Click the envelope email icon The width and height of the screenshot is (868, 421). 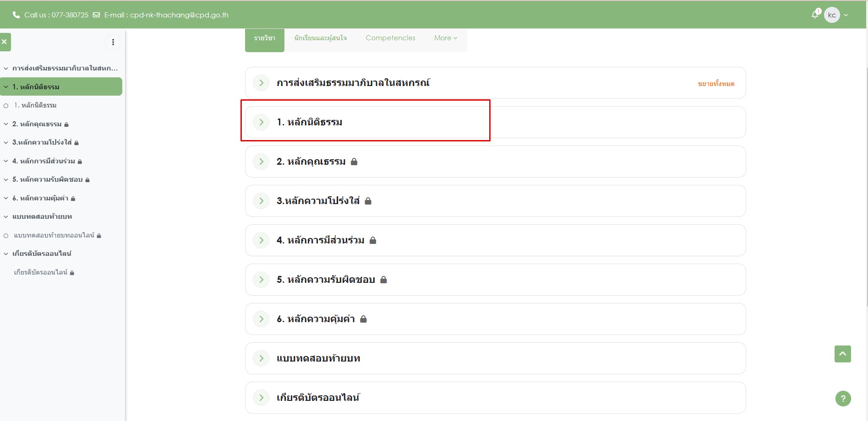click(96, 15)
